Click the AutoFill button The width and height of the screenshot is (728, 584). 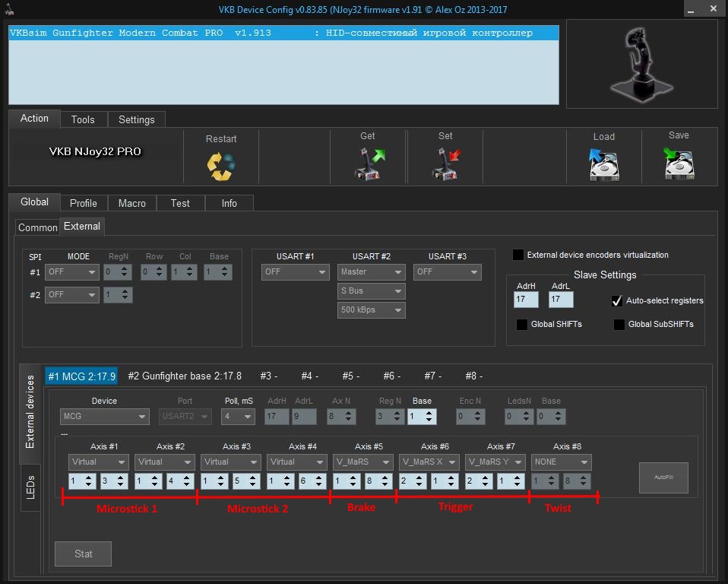(663, 478)
